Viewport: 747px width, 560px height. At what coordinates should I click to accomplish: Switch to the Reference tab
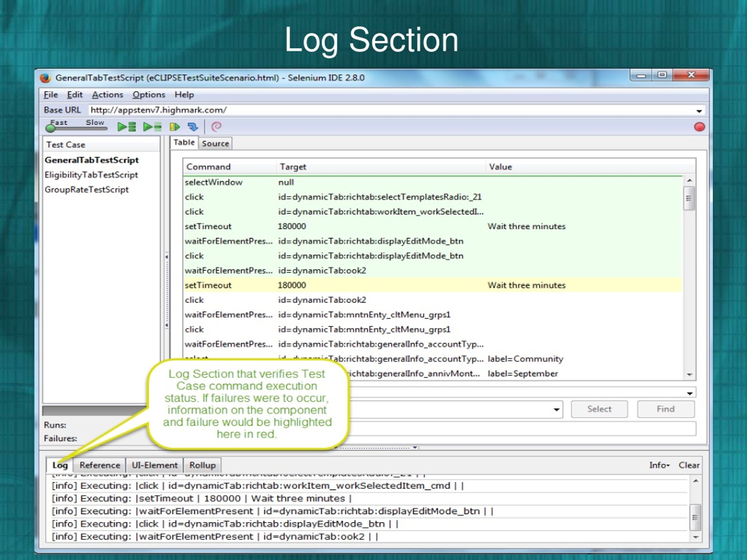pos(100,465)
